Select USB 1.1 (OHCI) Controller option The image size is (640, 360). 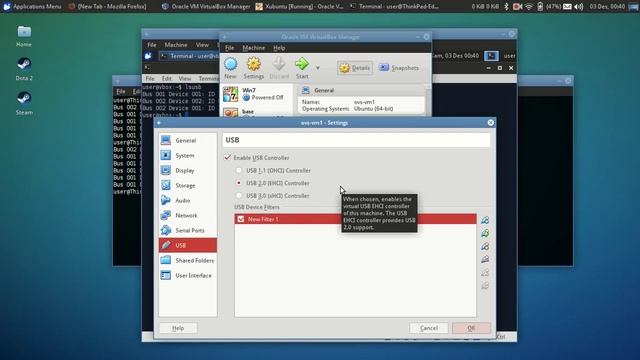tap(239, 170)
